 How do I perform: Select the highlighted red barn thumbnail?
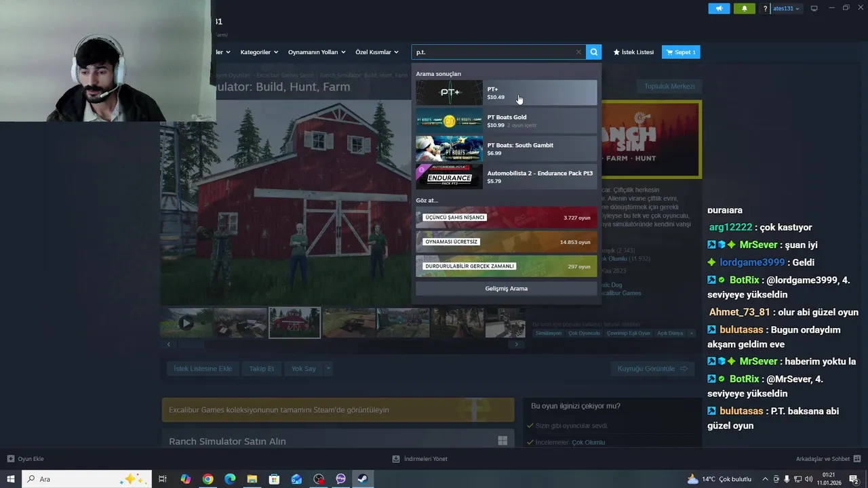click(294, 323)
